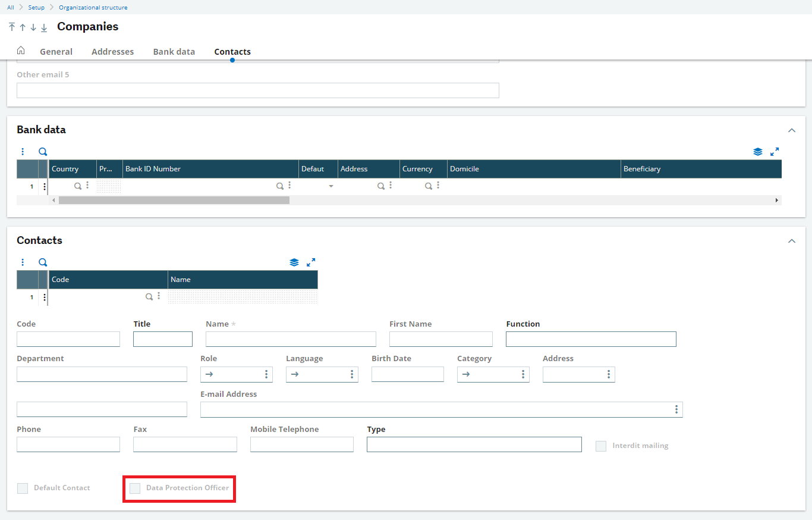Click the contact Code input field
The height and width of the screenshot is (520, 812).
coord(68,339)
